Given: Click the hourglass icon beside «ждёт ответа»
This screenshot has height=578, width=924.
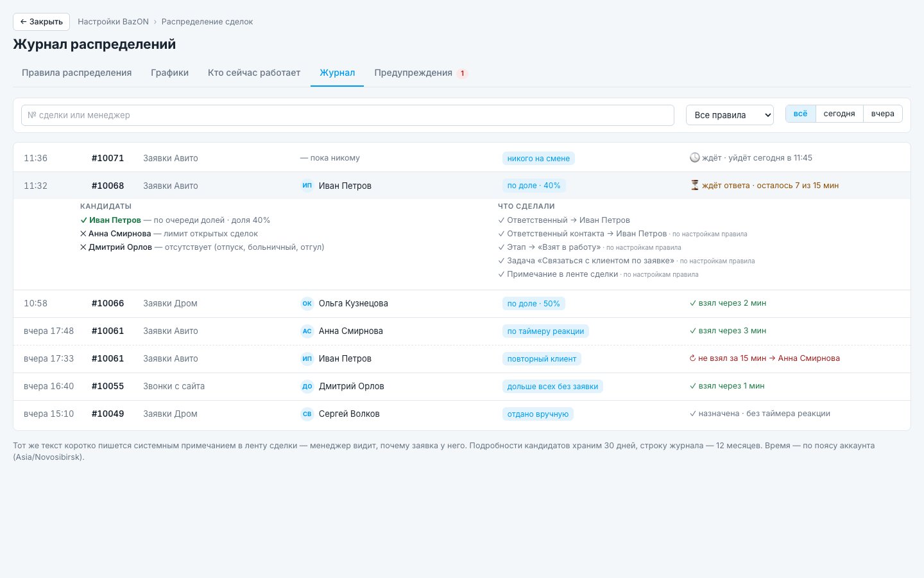Looking at the screenshot, I should point(694,186).
